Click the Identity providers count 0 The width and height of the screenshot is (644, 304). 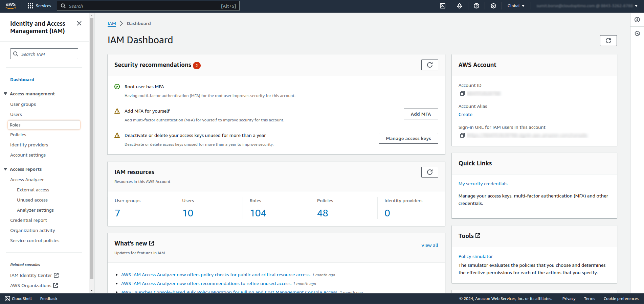[387, 213]
